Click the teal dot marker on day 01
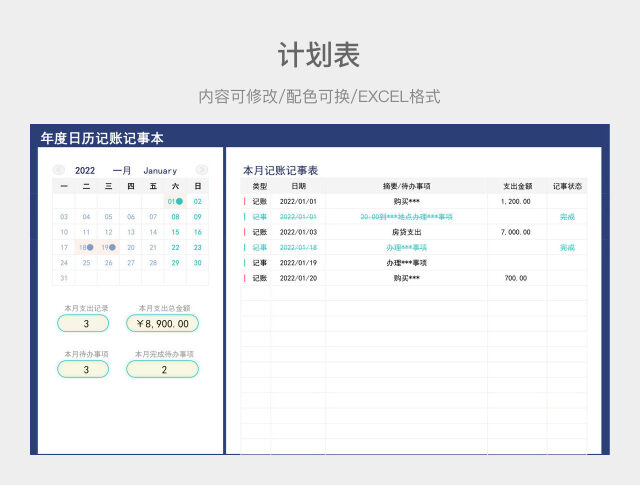Viewport: 640px width, 485px height. point(179,201)
